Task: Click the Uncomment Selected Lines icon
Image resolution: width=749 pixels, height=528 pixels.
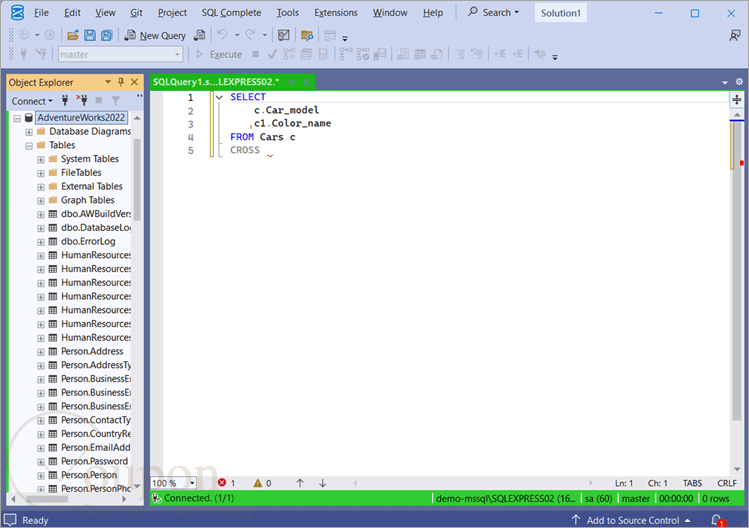Action: (476, 54)
